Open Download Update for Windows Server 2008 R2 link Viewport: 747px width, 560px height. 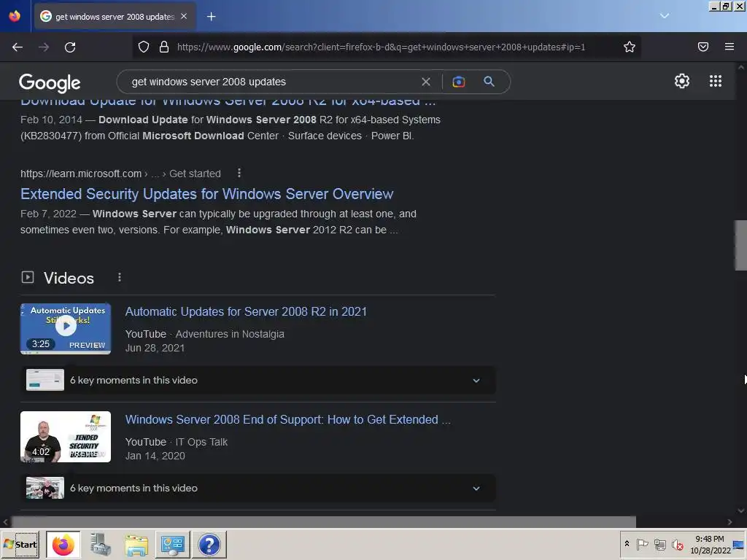coord(228,101)
